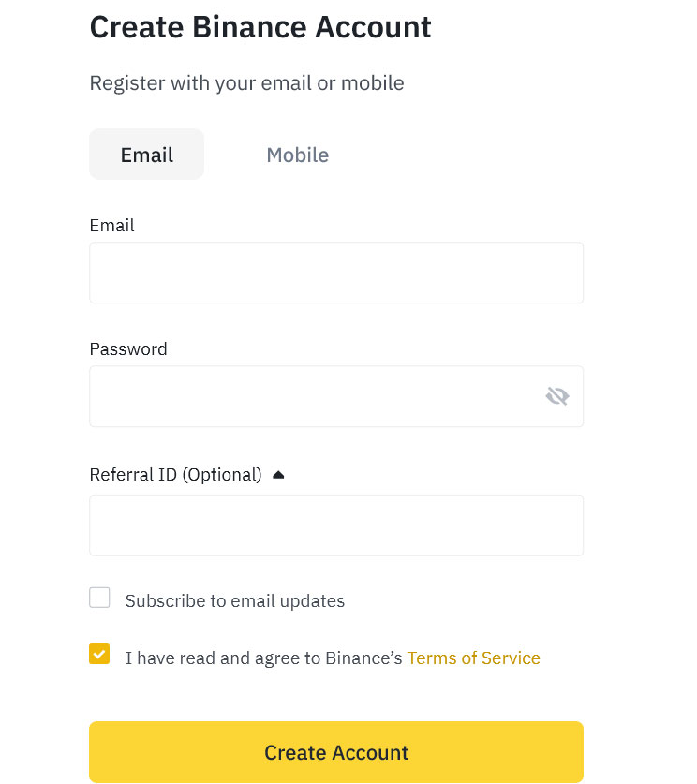
Task: Open the Terms of Service link
Action: (473, 658)
